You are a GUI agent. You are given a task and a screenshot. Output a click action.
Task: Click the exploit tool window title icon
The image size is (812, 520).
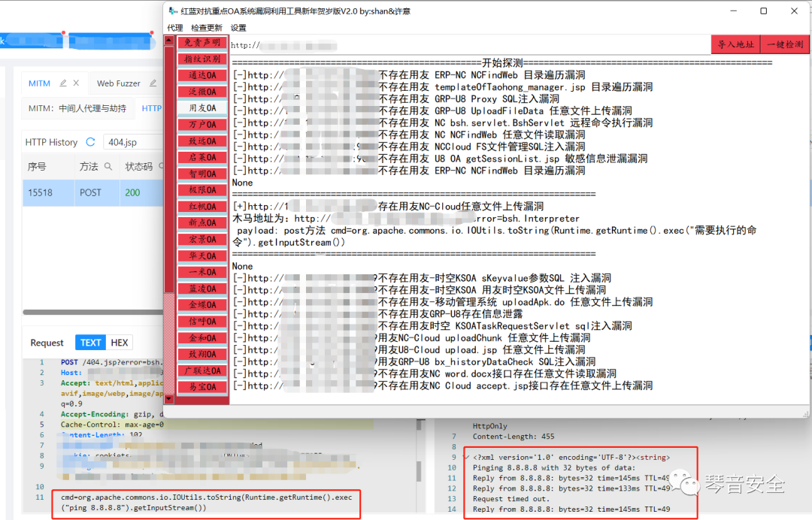pos(173,11)
